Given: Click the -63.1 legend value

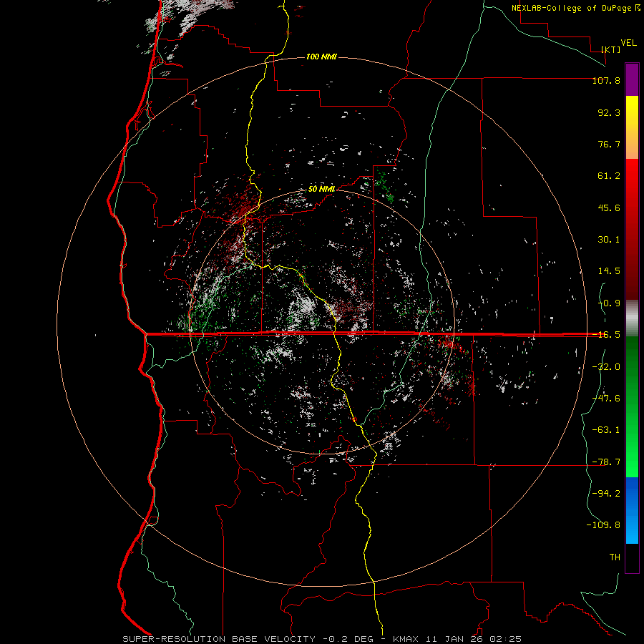Looking at the screenshot, I should point(606,430).
